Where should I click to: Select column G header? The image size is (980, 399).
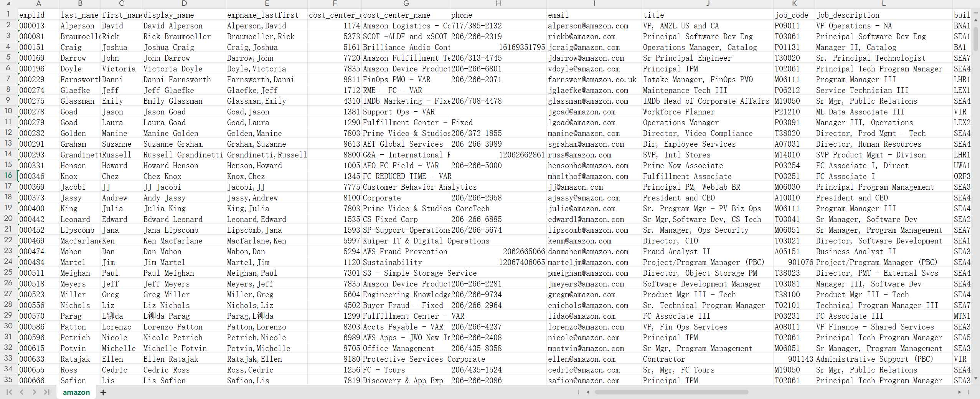tap(406, 4)
